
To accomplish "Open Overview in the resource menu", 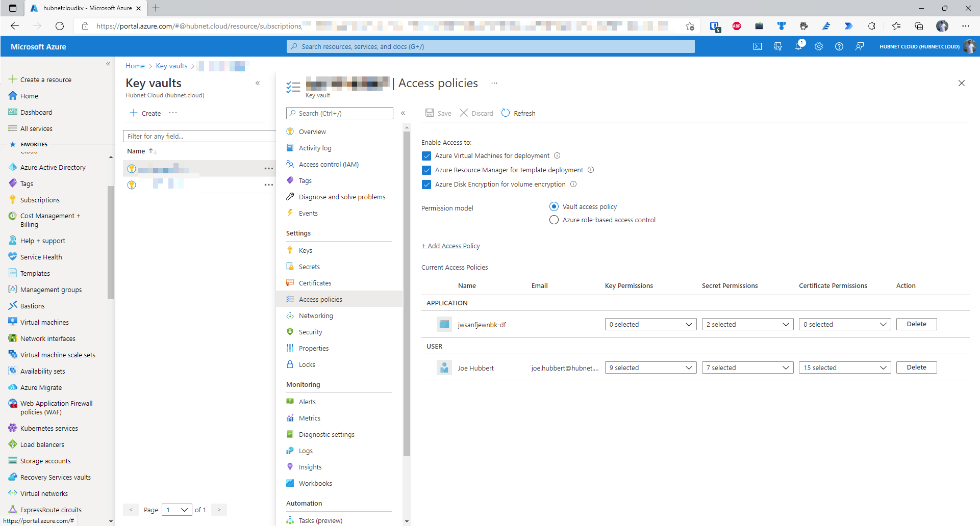I will (312, 131).
